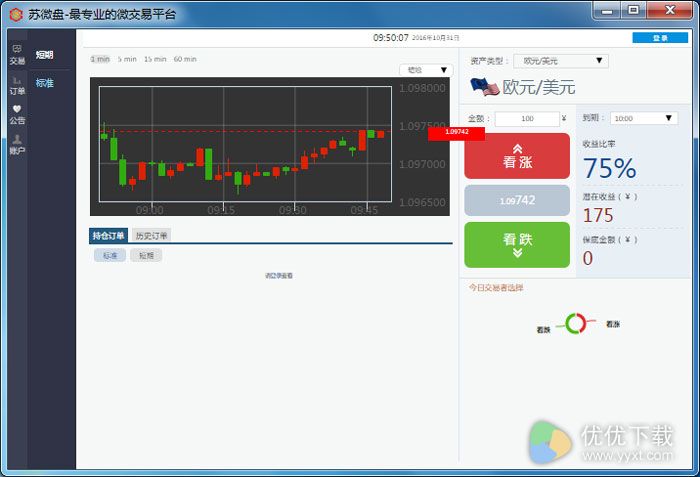Switch to 历史订单 order history tab

pos(151,235)
